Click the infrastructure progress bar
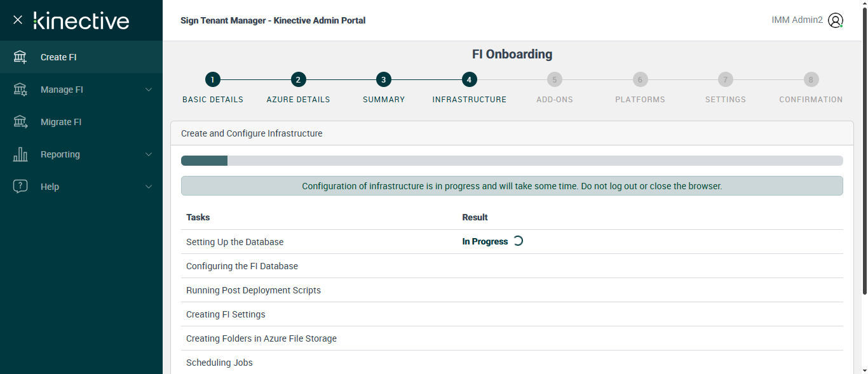 (x=512, y=161)
